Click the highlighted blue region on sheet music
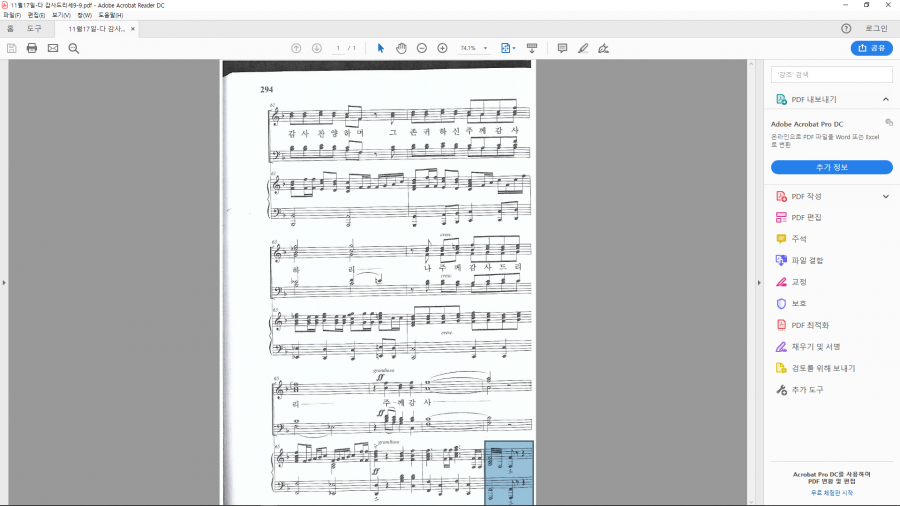 coord(509,473)
